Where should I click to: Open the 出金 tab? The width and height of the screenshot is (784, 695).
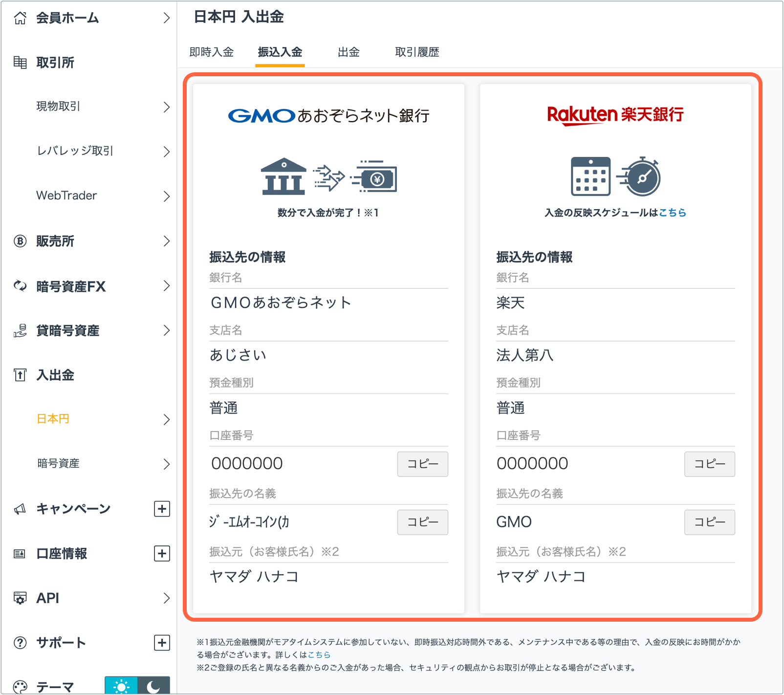click(349, 52)
